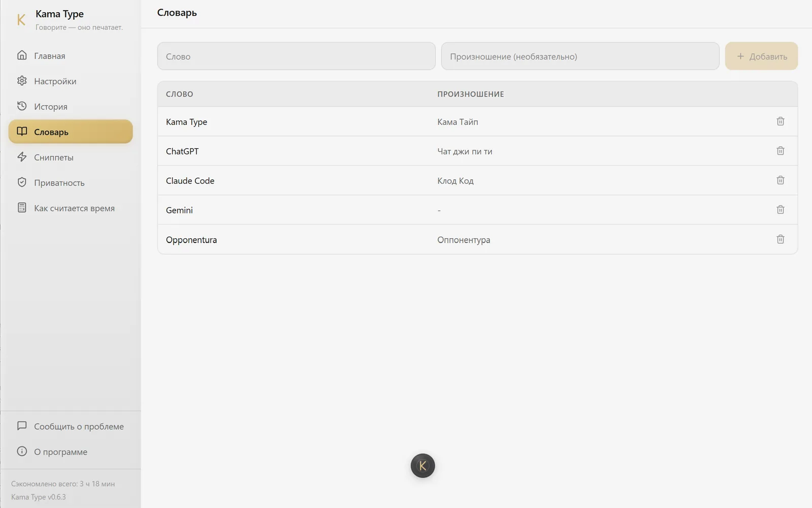The width and height of the screenshot is (812, 508).
Task: Delete the Kama Type dictionary entry
Action: [781, 121]
